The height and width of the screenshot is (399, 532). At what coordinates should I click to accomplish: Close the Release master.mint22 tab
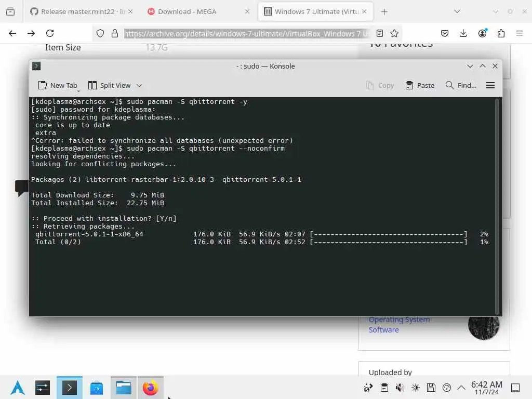[130, 11]
